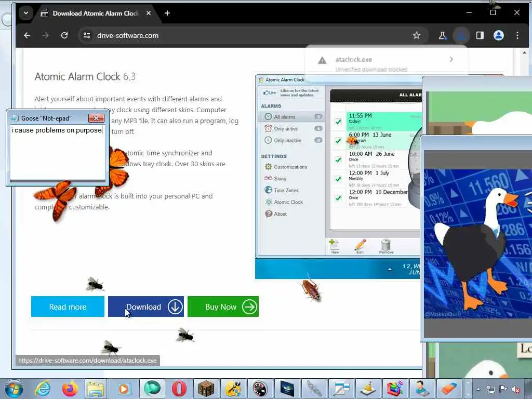Click the New alarm icon in the screenshot
Viewport: 532px width, 399px height.
(x=334, y=246)
